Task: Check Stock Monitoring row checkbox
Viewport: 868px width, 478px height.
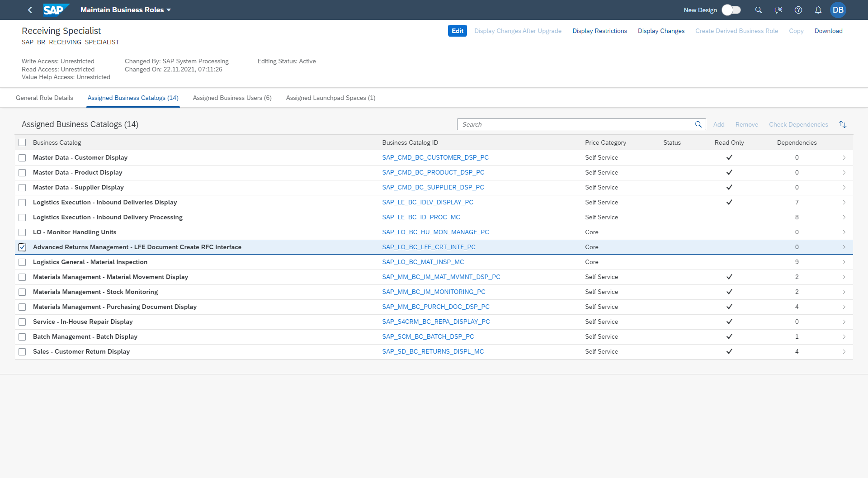Action: click(22, 292)
